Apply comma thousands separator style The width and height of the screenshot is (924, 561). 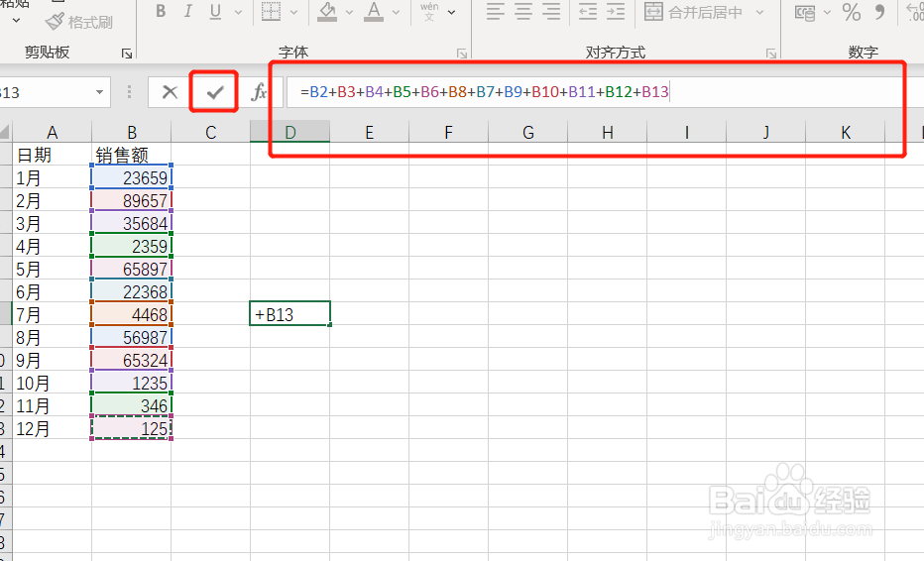879,12
